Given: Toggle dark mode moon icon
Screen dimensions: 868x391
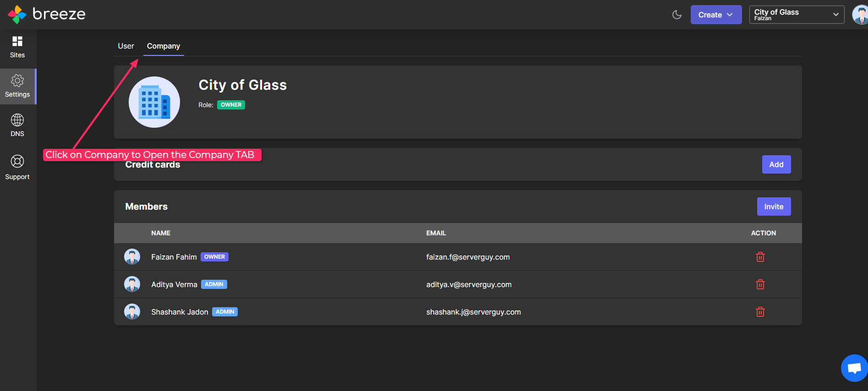Looking at the screenshot, I should 677,15.
